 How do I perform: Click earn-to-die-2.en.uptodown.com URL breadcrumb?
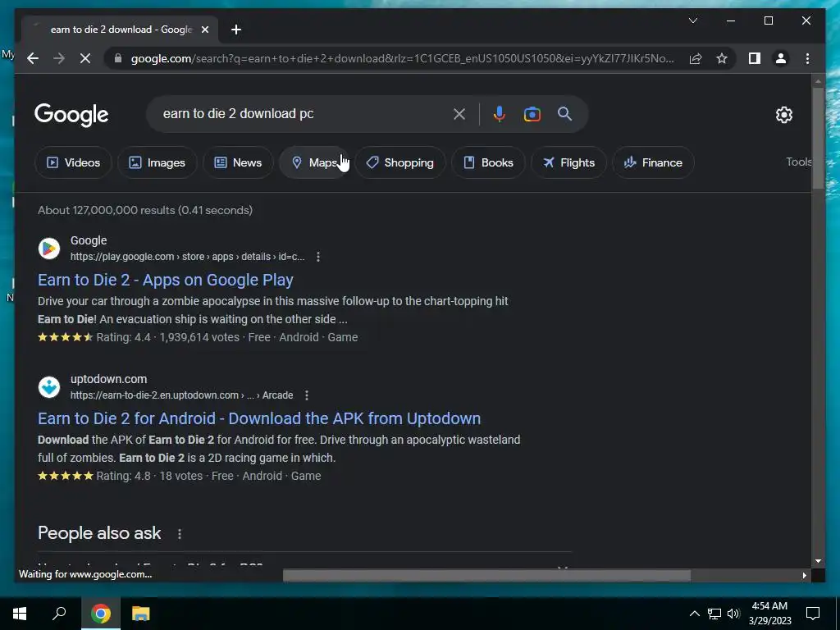[x=181, y=395]
